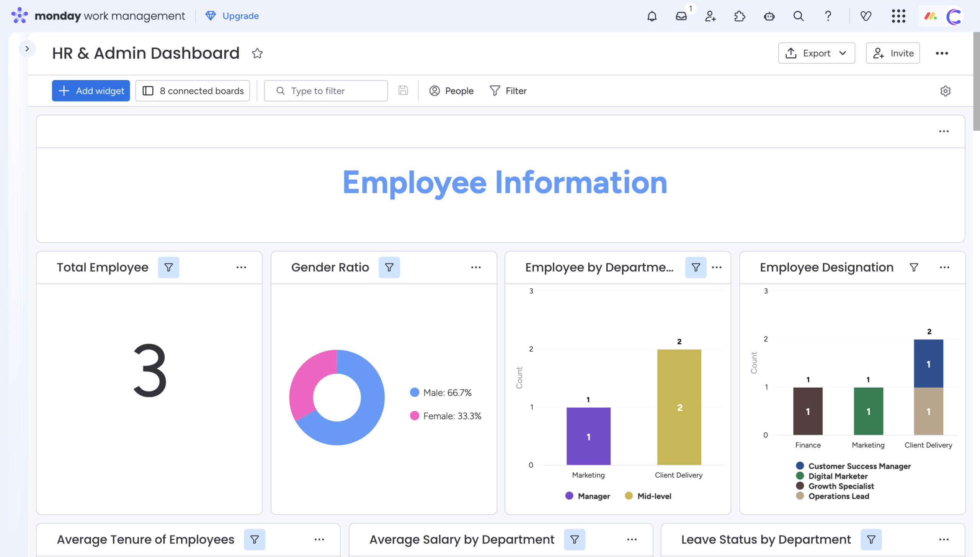Toggle the Gender Ratio widget filter
Image resolution: width=980 pixels, height=557 pixels.
[389, 267]
